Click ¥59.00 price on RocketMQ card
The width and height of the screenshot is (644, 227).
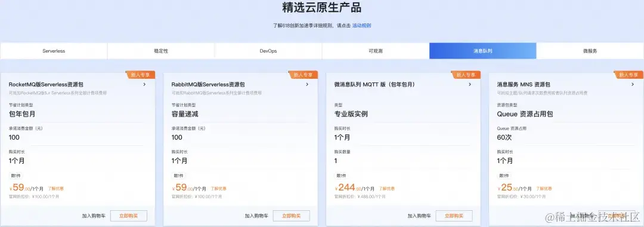[x=26, y=188]
